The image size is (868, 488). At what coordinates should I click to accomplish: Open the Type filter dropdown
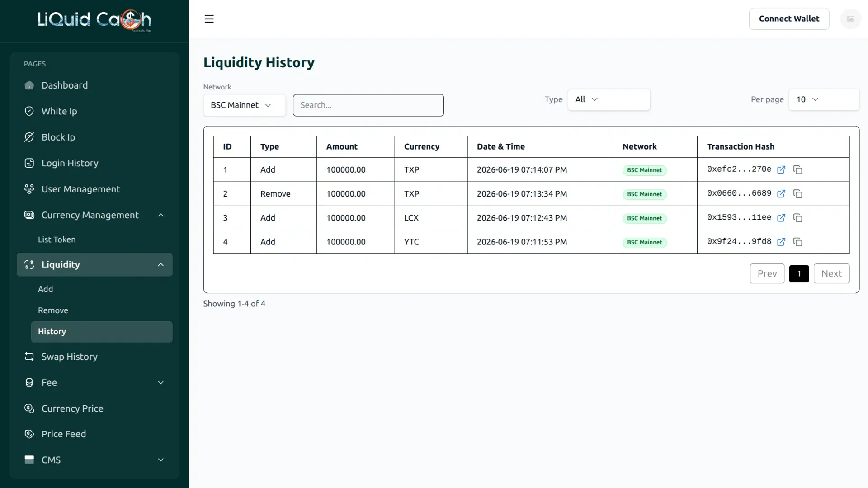609,99
